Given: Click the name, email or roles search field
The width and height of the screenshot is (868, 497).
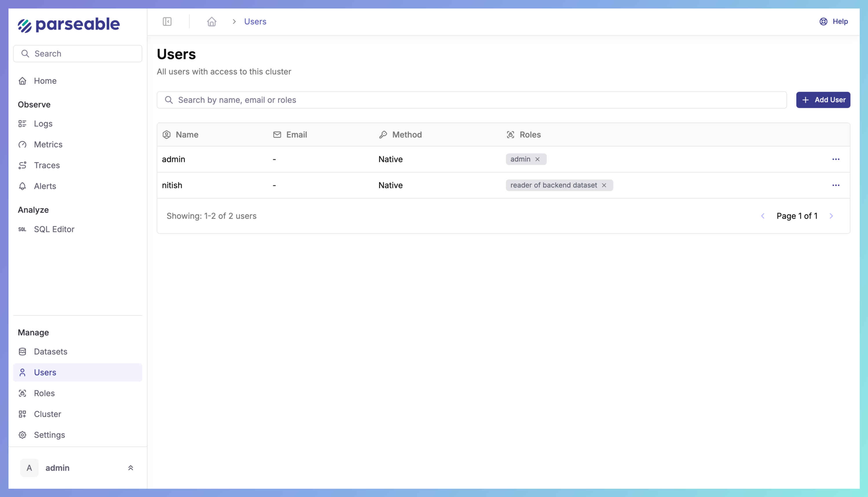Looking at the screenshot, I should click(x=471, y=100).
